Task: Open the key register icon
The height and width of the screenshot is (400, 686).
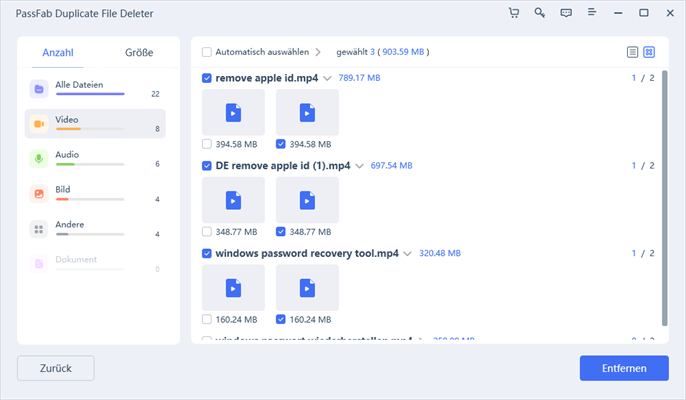Action: tap(540, 13)
